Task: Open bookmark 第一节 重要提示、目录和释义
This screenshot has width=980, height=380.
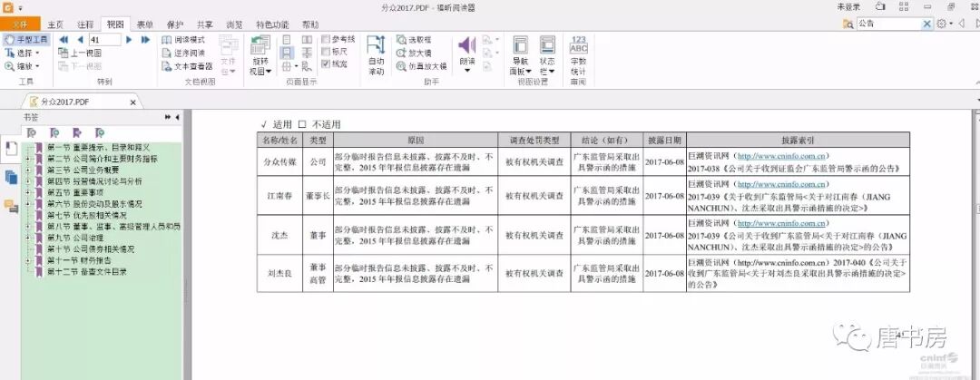Action: 98,148
